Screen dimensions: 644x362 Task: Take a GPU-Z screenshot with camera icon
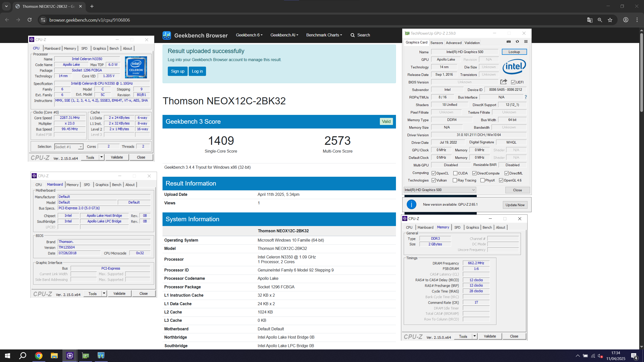(509, 42)
